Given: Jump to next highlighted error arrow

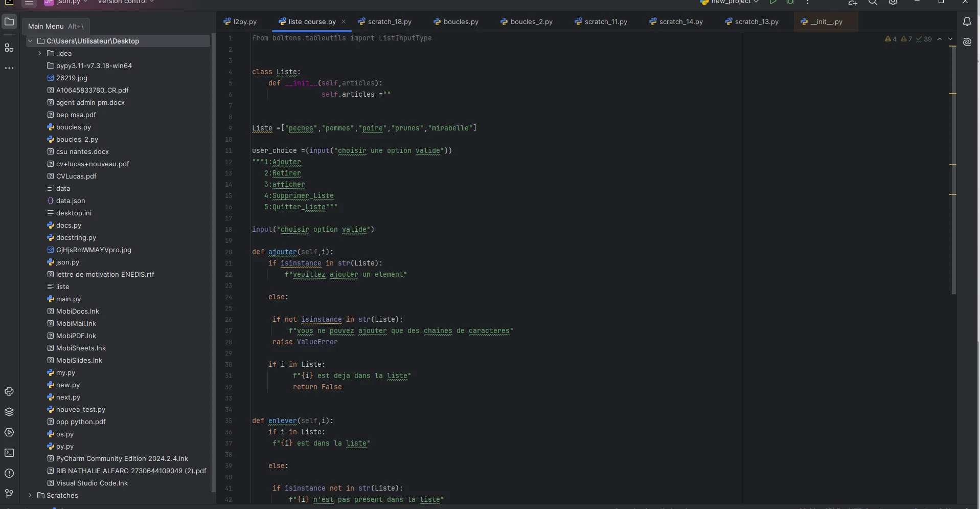Looking at the screenshot, I should click(x=950, y=39).
